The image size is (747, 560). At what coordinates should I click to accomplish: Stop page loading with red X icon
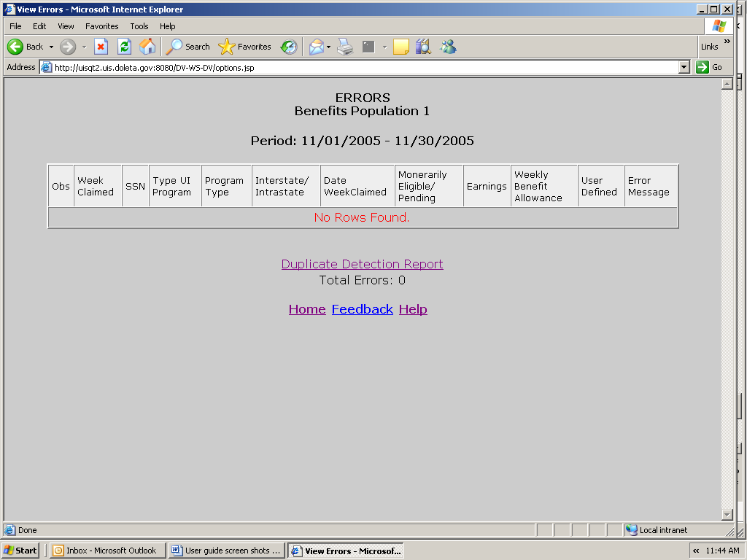pyautogui.click(x=101, y=47)
